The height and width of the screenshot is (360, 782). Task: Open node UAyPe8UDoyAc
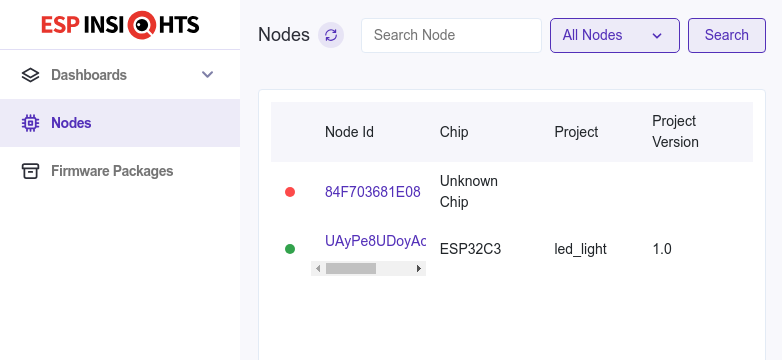click(x=376, y=241)
